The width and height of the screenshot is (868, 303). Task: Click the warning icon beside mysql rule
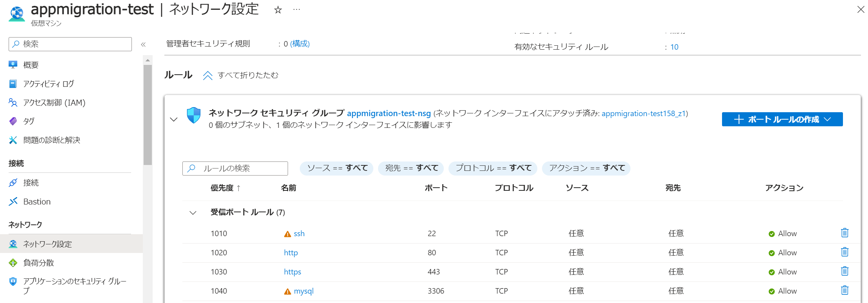click(288, 292)
